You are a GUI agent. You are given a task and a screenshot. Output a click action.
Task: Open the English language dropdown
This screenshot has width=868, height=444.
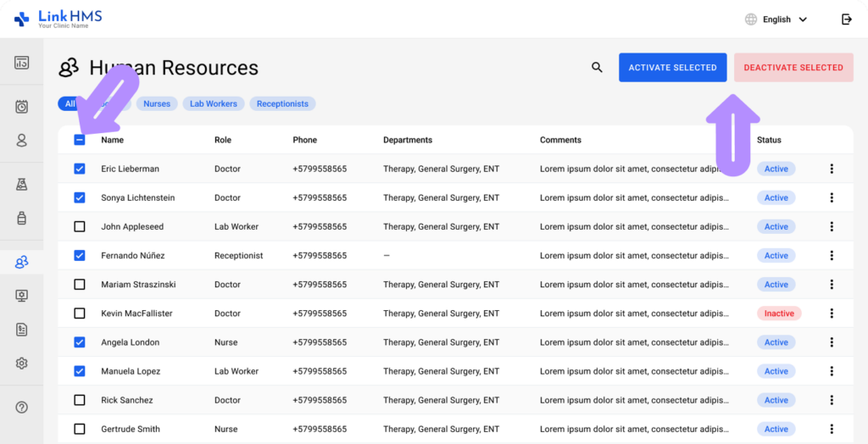pos(784,19)
